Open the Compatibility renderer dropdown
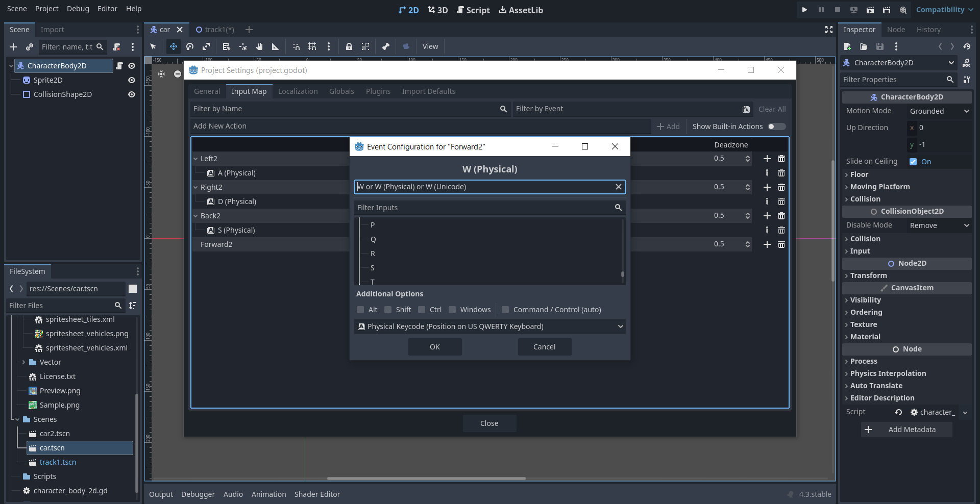Screen dimensions: 980x504 click(x=944, y=10)
